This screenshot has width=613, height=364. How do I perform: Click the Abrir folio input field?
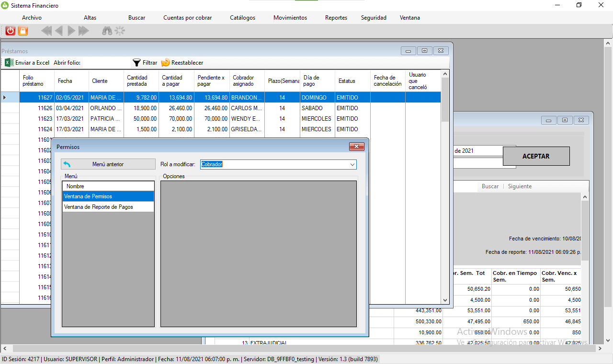[x=105, y=63]
